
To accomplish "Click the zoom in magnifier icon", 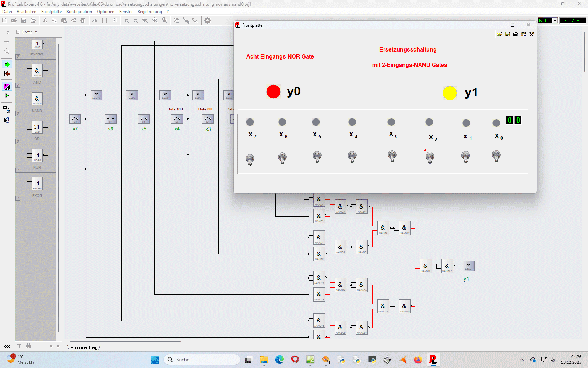I will click(x=126, y=20).
